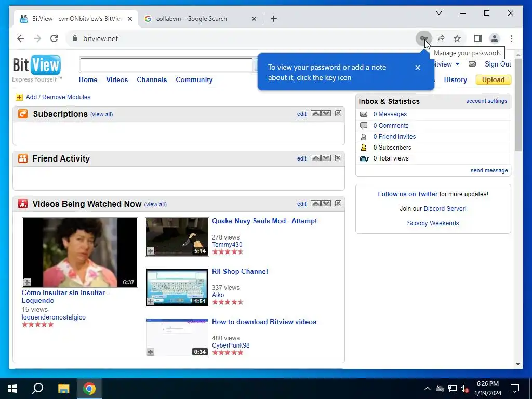Add Loquendo video to queue
This screenshot has width=532, height=399.
[x=27, y=282]
